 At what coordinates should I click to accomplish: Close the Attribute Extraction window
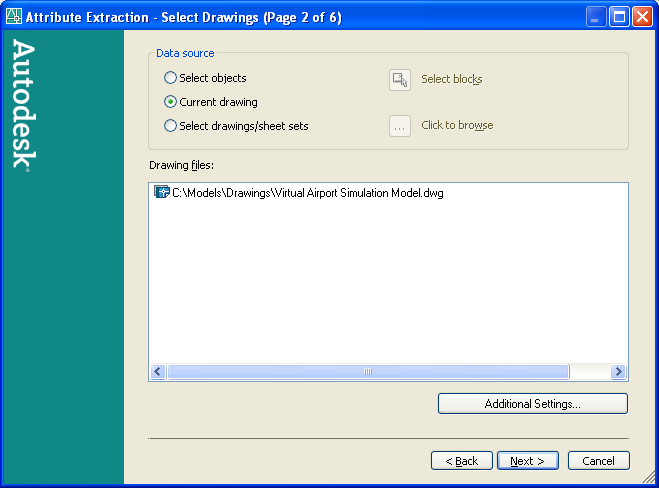(x=643, y=17)
